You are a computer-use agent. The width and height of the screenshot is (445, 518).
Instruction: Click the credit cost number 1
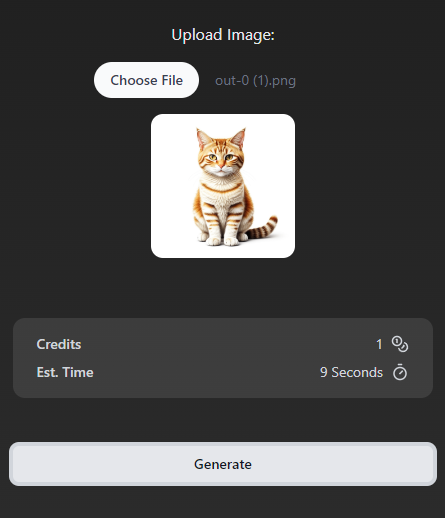(x=379, y=344)
